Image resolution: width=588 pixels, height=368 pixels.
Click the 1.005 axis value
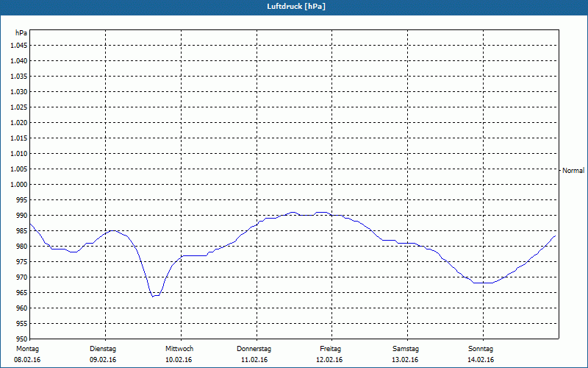(19, 169)
